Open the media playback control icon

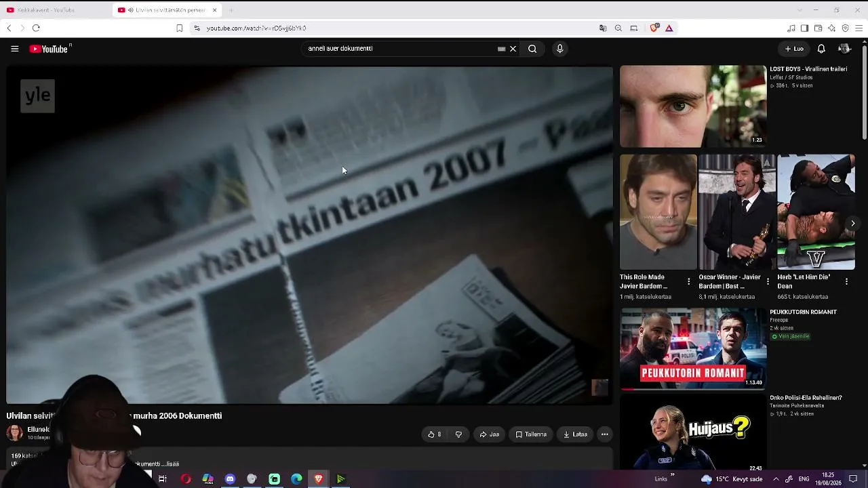(791, 28)
